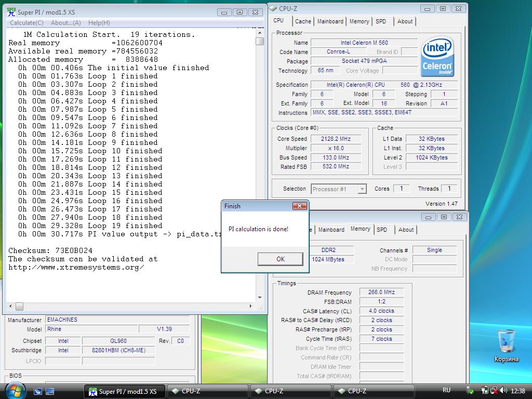The image size is (532, 399).
Task: Click Super PI horizontal scrollbar left arrow
Action: pyautogui.click(x=10, y=306)
